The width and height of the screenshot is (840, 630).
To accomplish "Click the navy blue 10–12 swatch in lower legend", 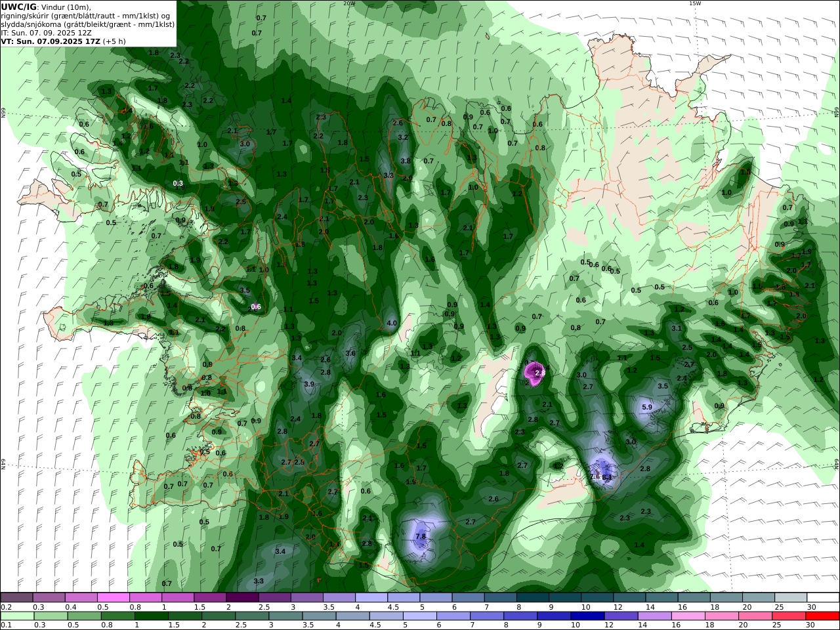I will [x=587, y=616].
